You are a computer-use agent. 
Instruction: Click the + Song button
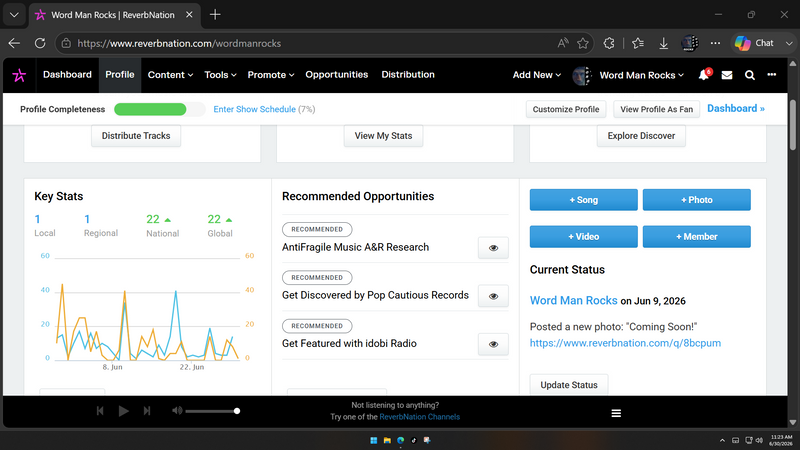pyautogui.click(x=584, y=200)
